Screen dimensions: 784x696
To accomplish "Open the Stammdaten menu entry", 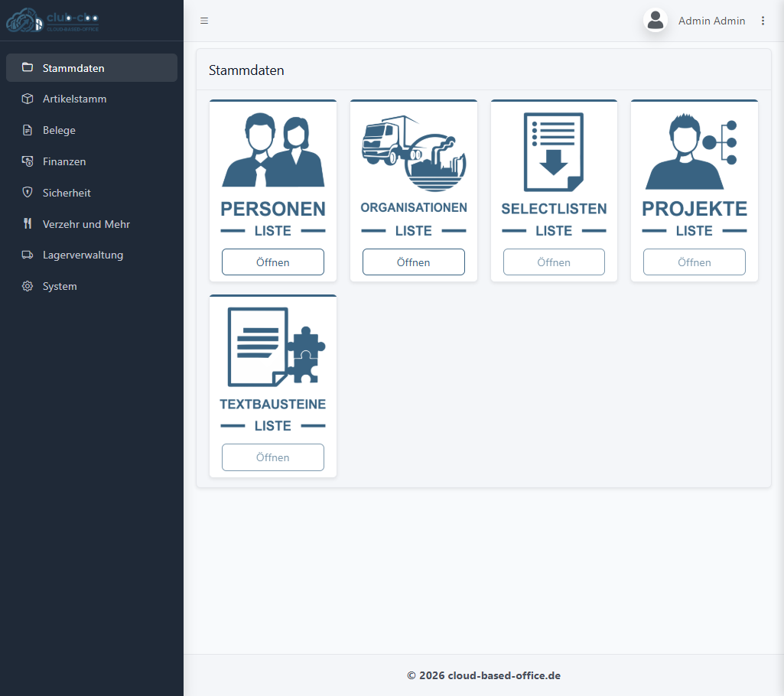I will pyautogui.click(x=92, y=68).
